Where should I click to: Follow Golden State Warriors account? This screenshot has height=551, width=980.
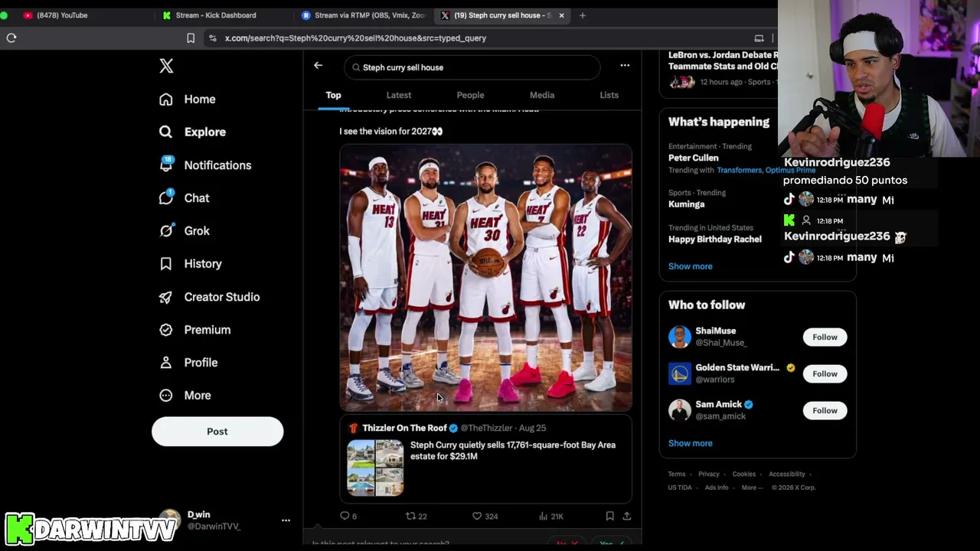click(825, 374)
